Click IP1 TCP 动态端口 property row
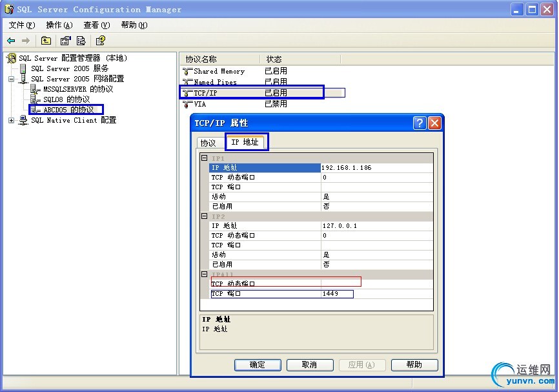The width and height of the screenshot is (559, 392). [x=321, y=178]
